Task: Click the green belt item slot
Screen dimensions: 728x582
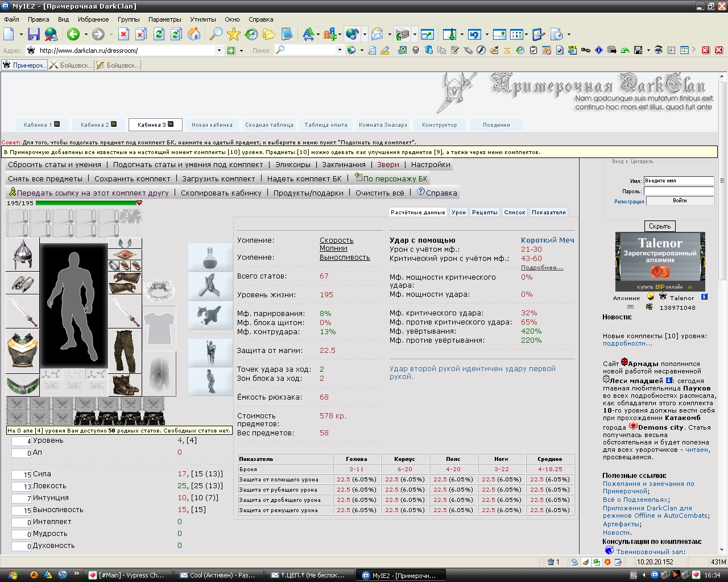Action: [x=23, y=386]
